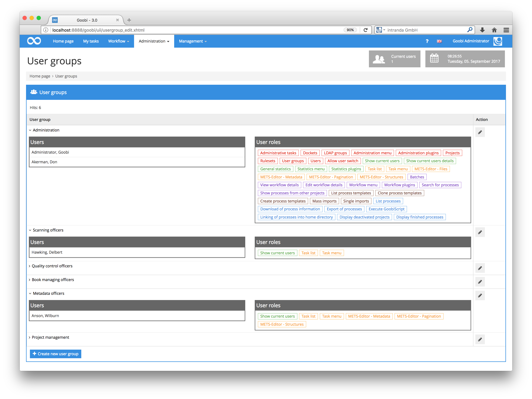The height and width of the screenshot is (399, 532).
Task: Click the Clone process templates role tag
Action: pos(400,193)
